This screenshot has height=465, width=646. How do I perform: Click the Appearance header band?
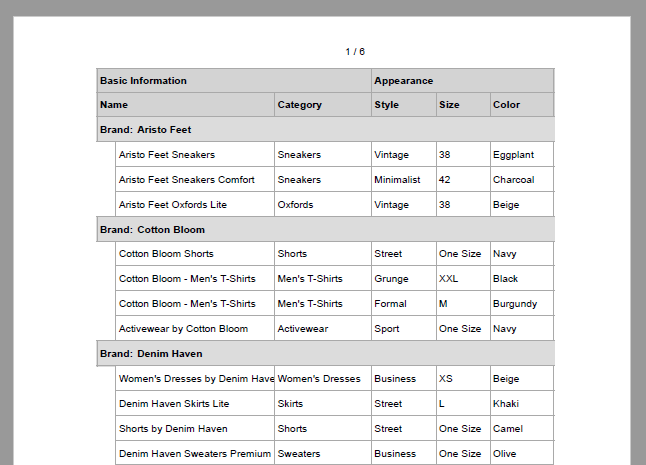(462, 81)
